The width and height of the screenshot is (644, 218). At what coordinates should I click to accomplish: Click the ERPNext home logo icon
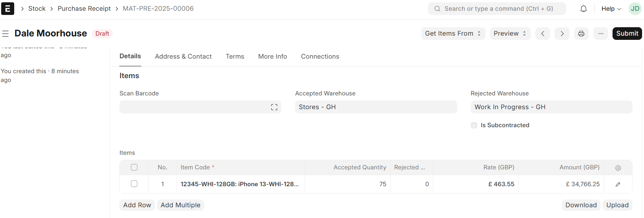8,8
